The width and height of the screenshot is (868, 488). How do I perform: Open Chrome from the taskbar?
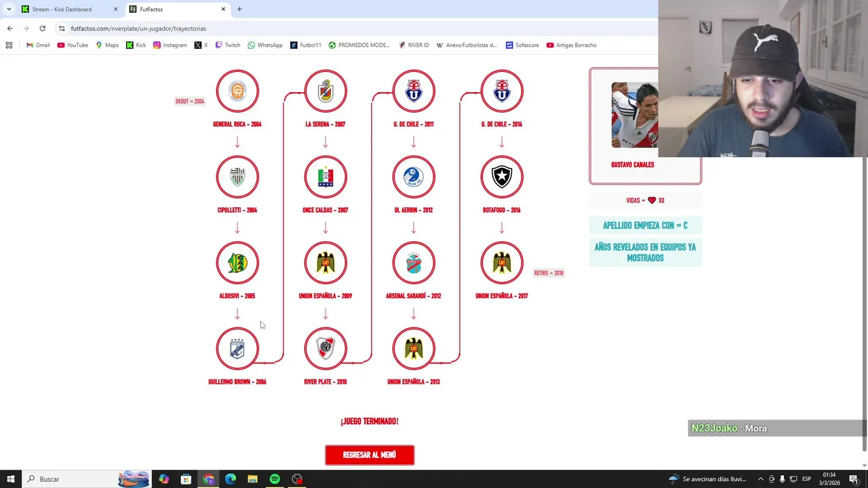[208, 479]
